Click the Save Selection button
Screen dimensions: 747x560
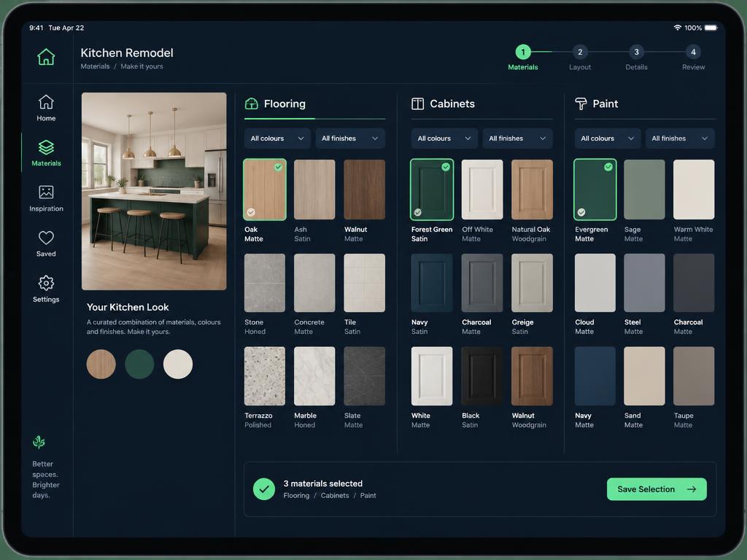tap(657, 489)
